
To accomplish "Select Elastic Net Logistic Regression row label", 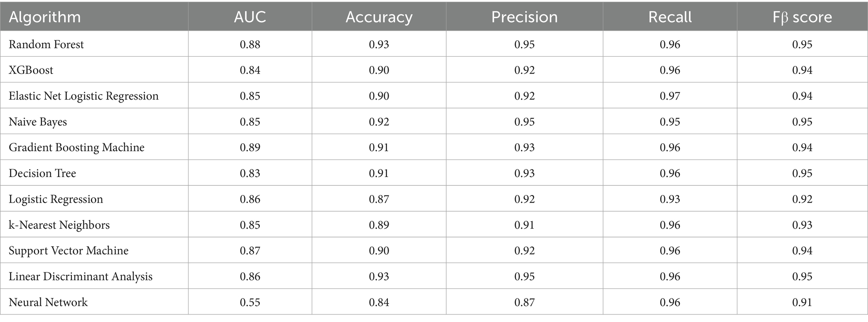I will tap(84, 96).
